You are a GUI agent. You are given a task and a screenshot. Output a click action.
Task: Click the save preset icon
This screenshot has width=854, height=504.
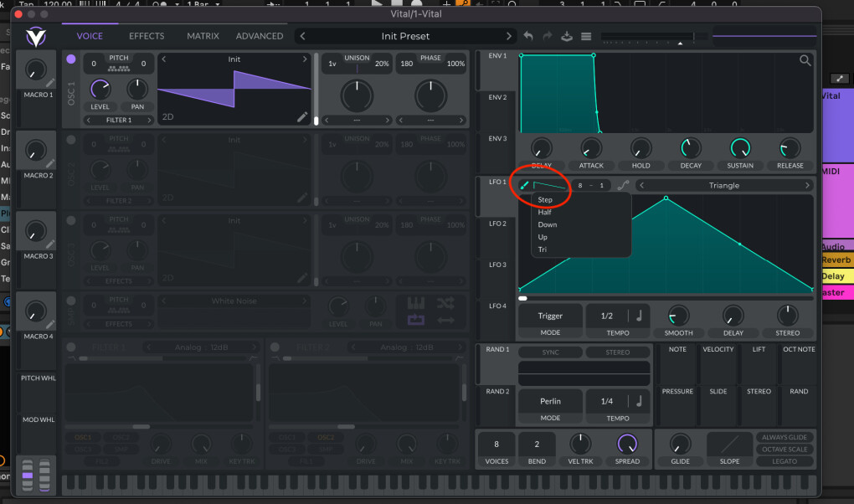pyautogui.click(x=567, y=36)
